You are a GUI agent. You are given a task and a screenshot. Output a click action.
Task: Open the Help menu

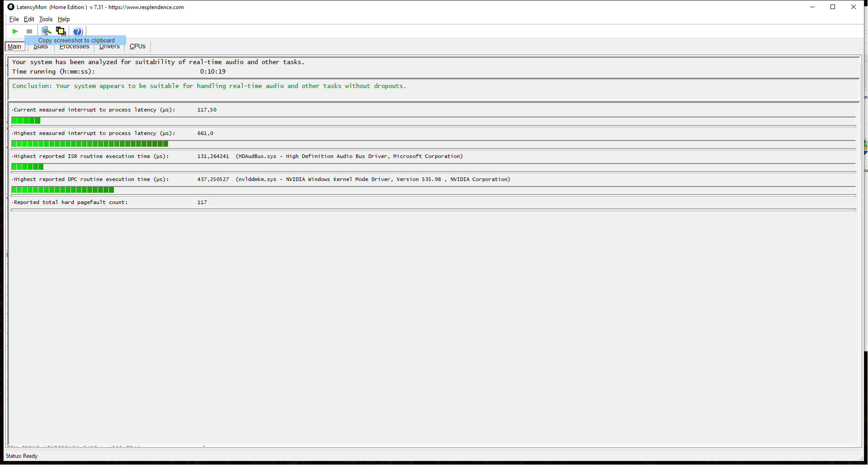pos(64,19)
